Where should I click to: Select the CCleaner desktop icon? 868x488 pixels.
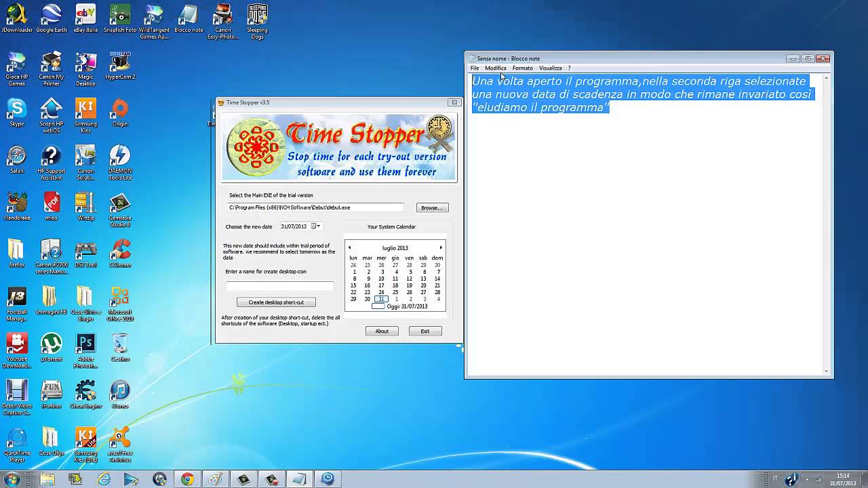pos(120,253)
